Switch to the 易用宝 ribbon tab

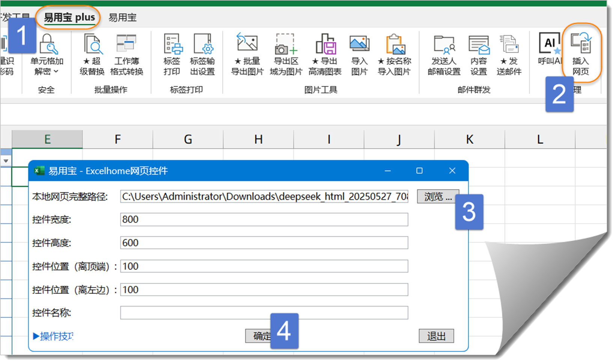pyautogui.click(x=122, y=17)
